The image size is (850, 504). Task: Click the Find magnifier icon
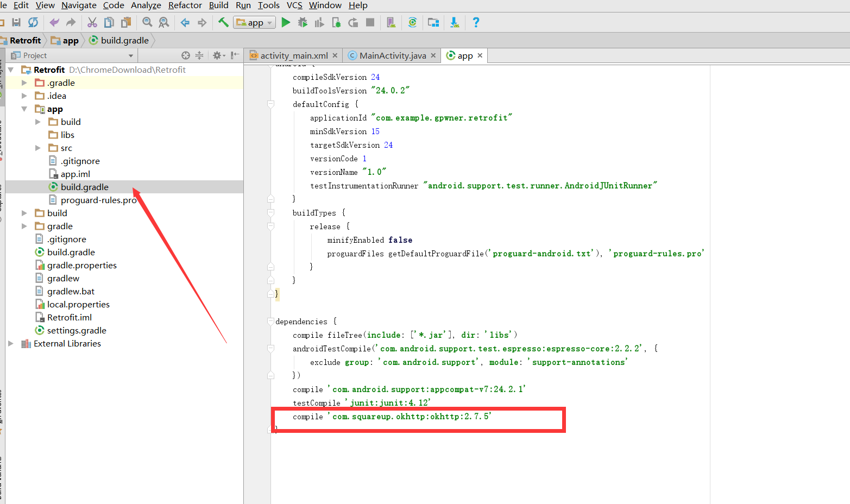[x=147, y=22]
